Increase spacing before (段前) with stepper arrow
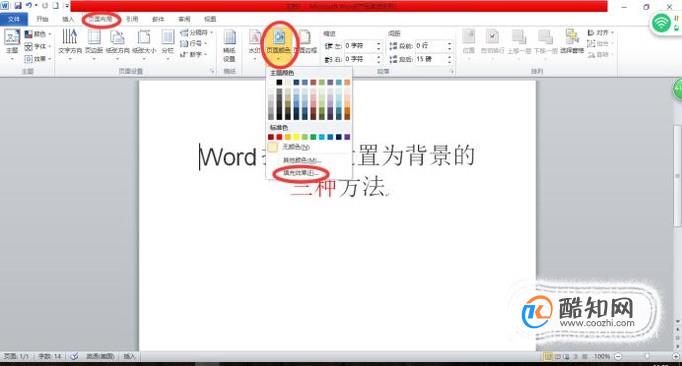 pyautogui.click(x=450, y=43)
